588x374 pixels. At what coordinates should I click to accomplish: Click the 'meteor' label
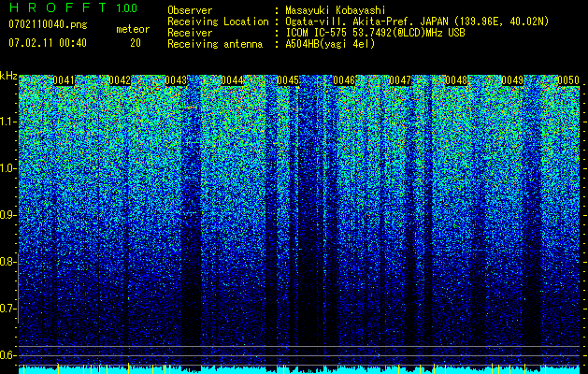point(133,29)
